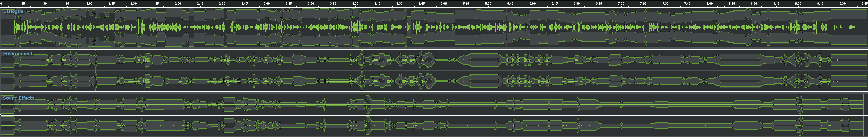
Task: Select the 4:45 timeline label
Action: coord(421,4)
